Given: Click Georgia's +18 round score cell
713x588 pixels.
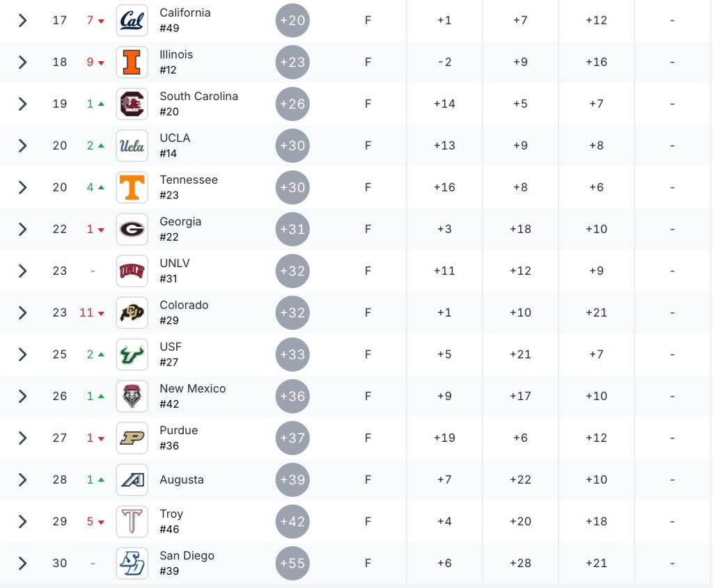Looking at the screenshot, I should point(520,229).
